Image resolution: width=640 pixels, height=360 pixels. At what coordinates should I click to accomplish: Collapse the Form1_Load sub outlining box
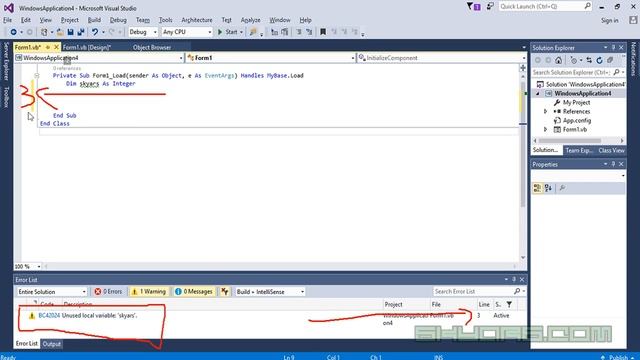point(37,76)
